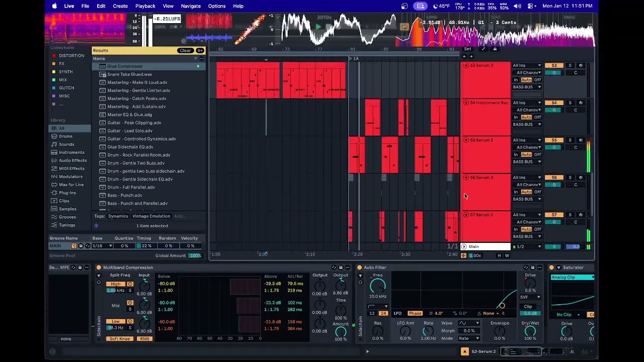
Task: Open the groove Base 1/16 dropdown
Action: pyautogui.click(x=101, y=246)
